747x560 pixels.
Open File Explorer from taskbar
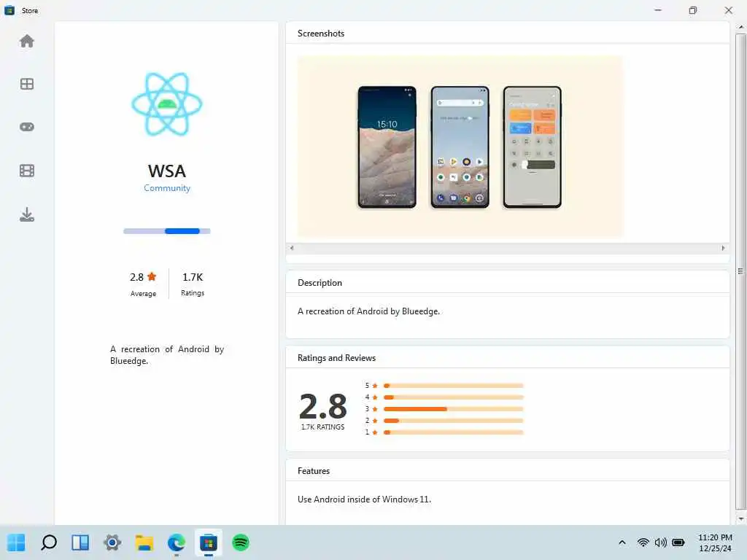pos(144,542)
